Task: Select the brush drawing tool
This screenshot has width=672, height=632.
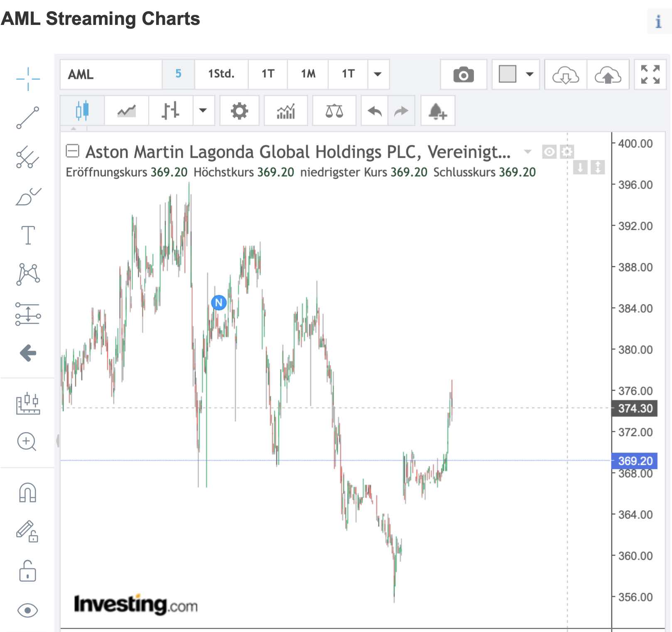Action: [28, 197]
